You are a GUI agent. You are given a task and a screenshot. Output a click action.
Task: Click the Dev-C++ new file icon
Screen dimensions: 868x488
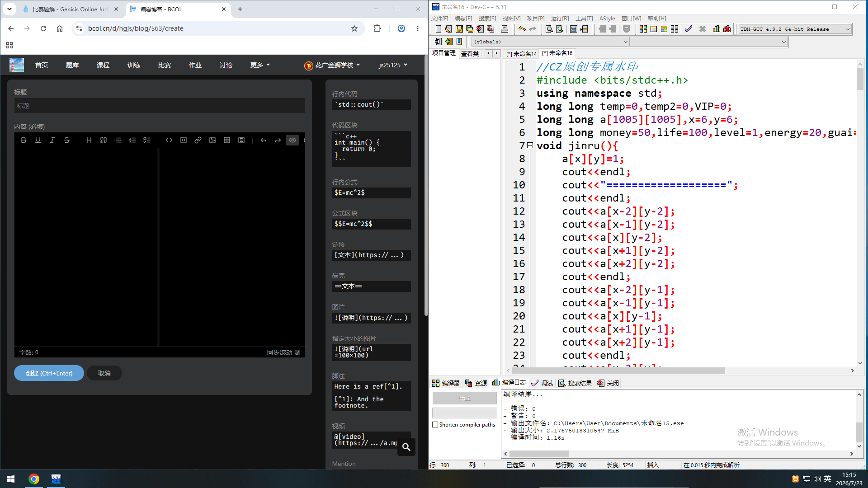coord(438,29)
